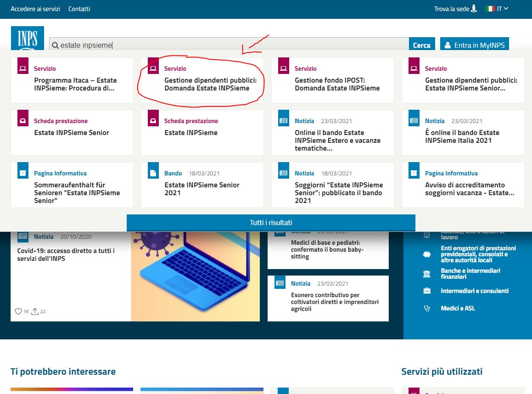
Task: Click the Banche e intermediari bank icon
Action: pyautogui.click(x=427, y=274)
